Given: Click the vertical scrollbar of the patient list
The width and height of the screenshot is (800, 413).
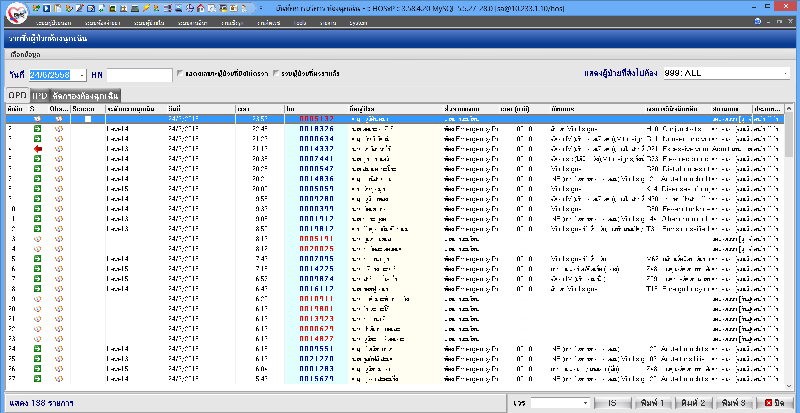Looking at the screenshot, I should 788,247.
